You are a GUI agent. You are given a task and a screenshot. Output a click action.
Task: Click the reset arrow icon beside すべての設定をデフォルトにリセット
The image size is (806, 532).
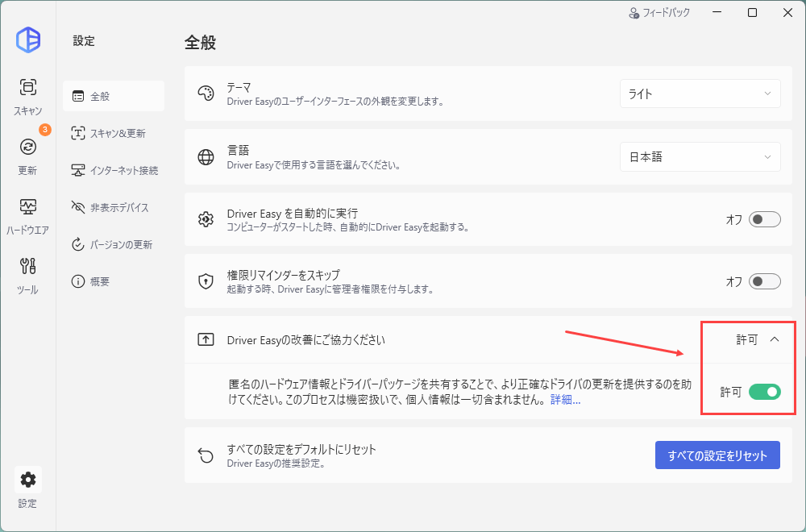tap(206, 455)
